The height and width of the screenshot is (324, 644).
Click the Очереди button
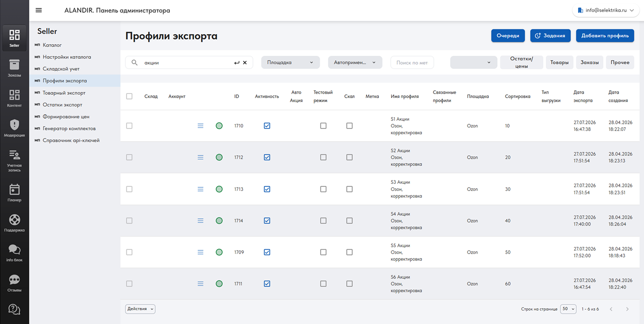(508, 36)
